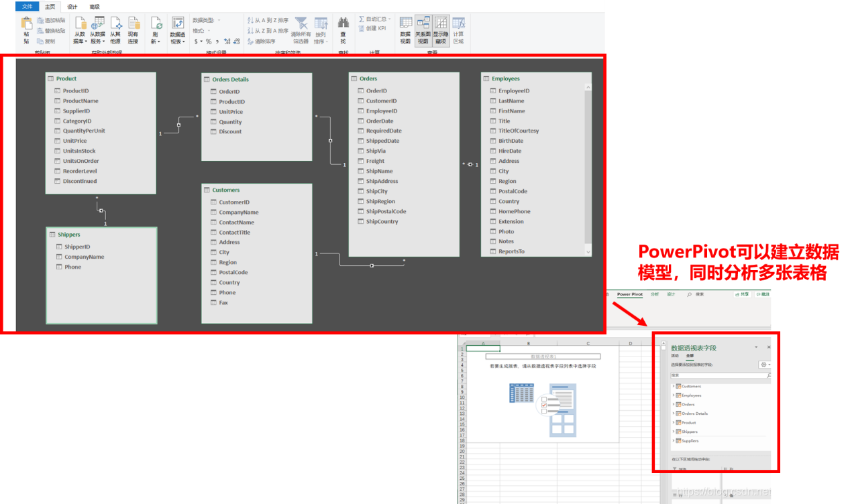Select the Orders Details table header
This screenshot has height=504, width=850.
tap(257, 79)
